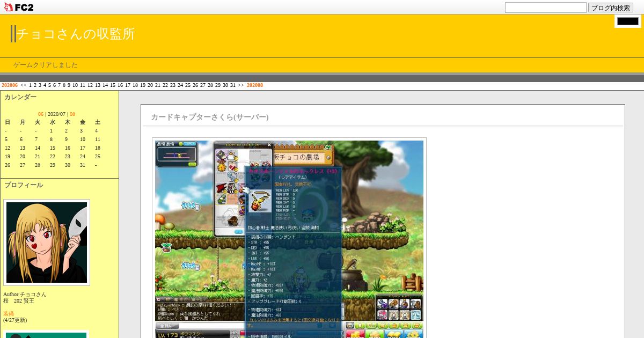Screen dimensions: 644x338
Task: Go to previous month 202006 link
Action: [10, 85]
